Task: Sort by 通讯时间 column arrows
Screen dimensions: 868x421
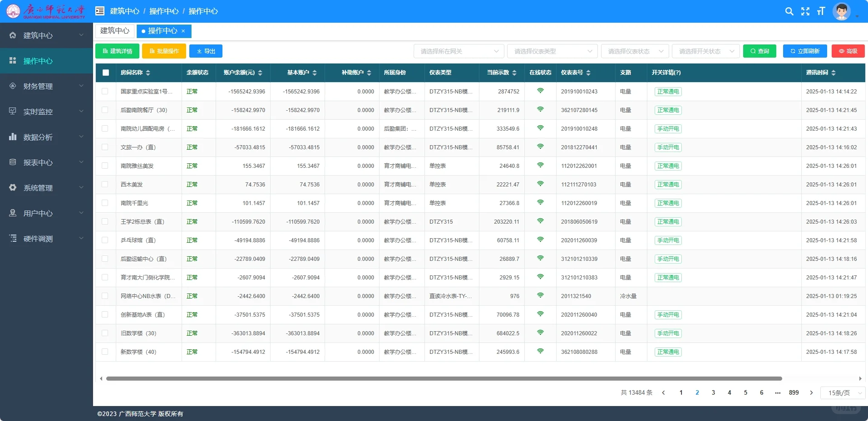Action: [833, 73]
